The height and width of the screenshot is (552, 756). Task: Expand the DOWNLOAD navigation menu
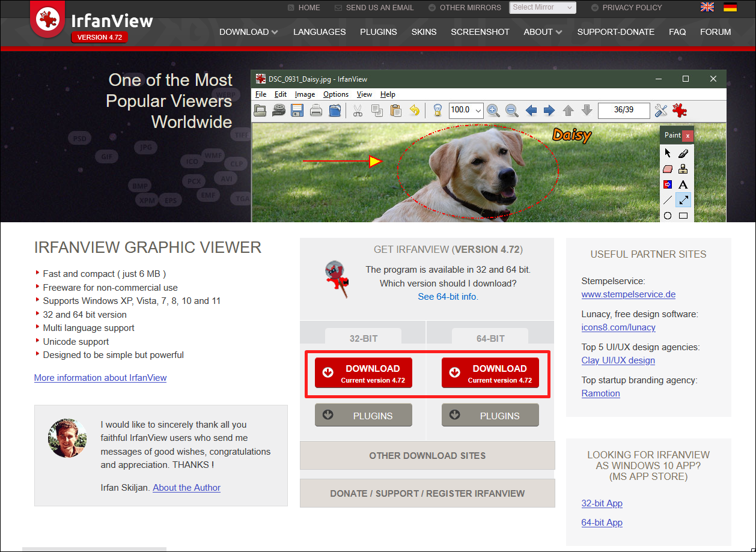click(x=248, y=32)
